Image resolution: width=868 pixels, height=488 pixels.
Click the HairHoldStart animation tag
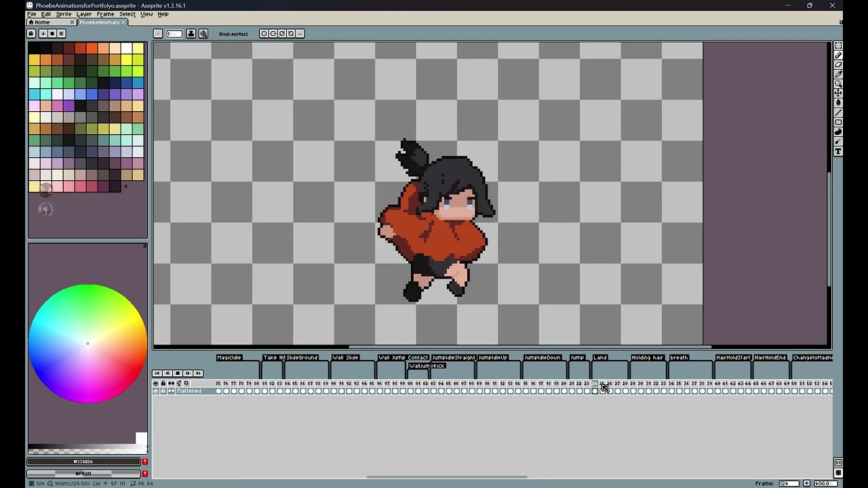(x=733, y=358)
